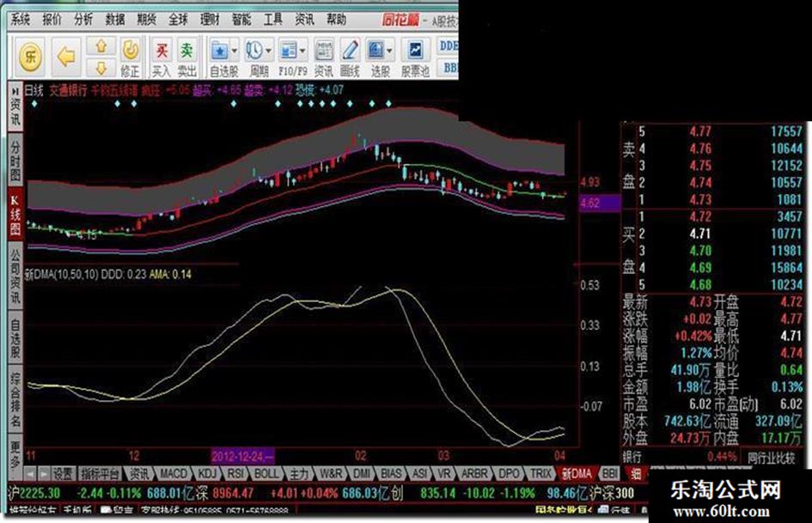Select the 新DMA indicator tab
This screenshot has width=812, height=523.
click(577, 473)
